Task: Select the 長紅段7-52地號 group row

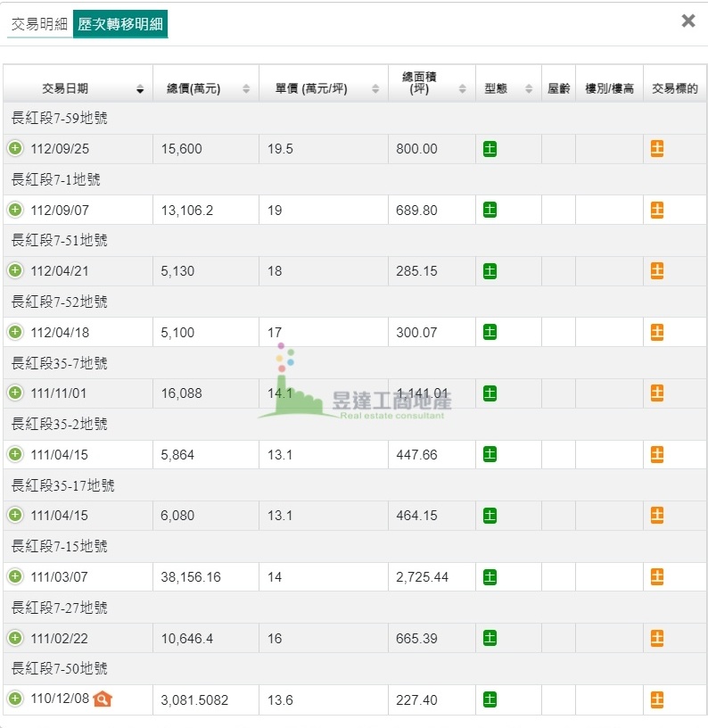Action: click(355, 302)
